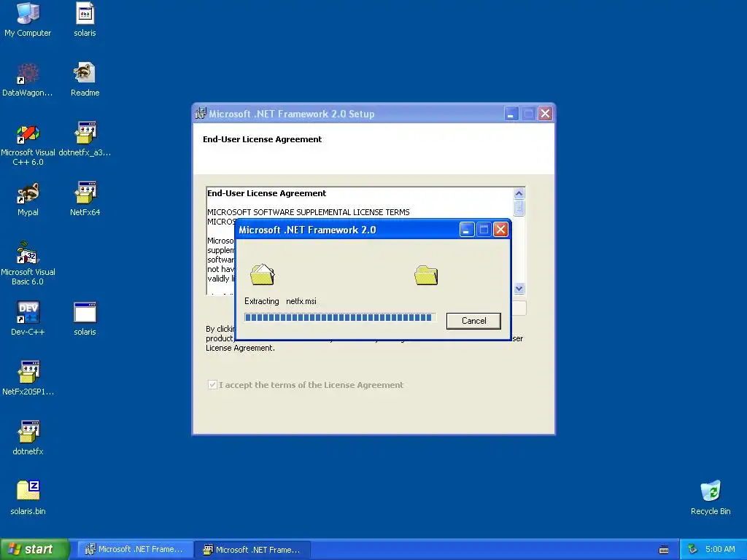747x560 pixels.
Task: Click the extraction progress bar
Action: [340, 318]
